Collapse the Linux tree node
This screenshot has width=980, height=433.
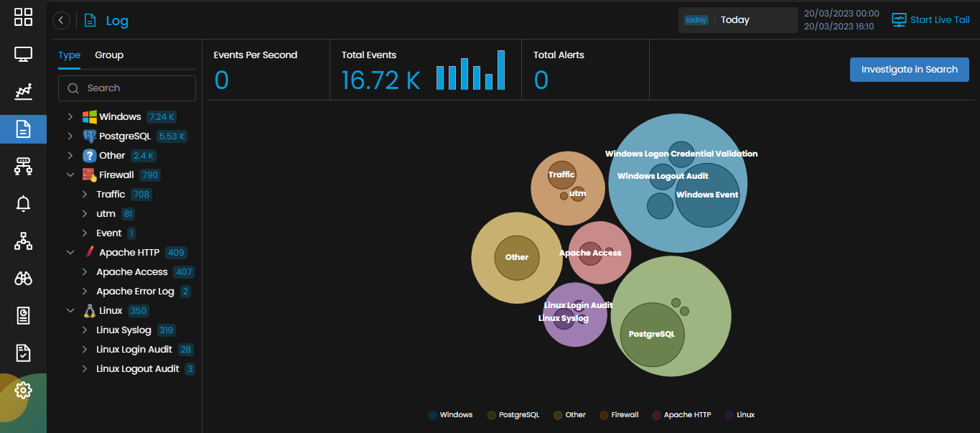(x=70, y=311)
